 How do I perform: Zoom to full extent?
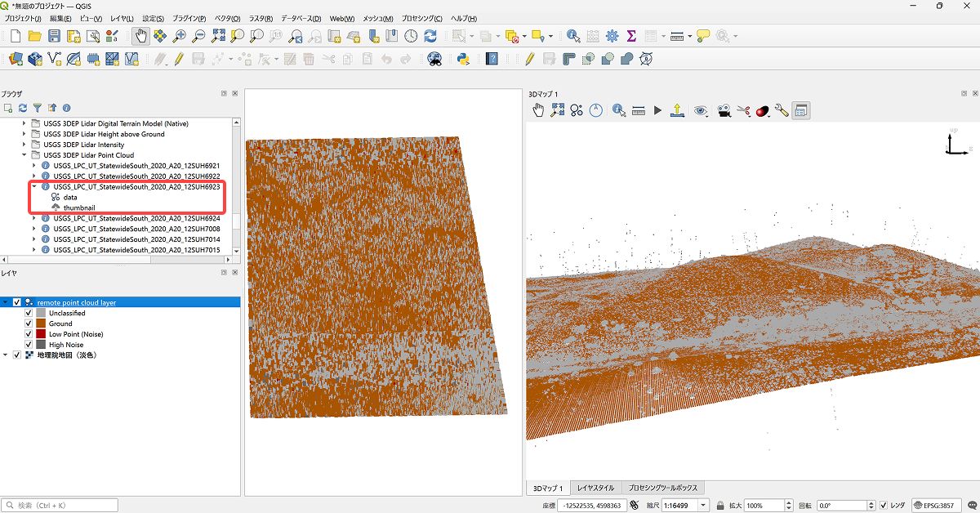218,36
